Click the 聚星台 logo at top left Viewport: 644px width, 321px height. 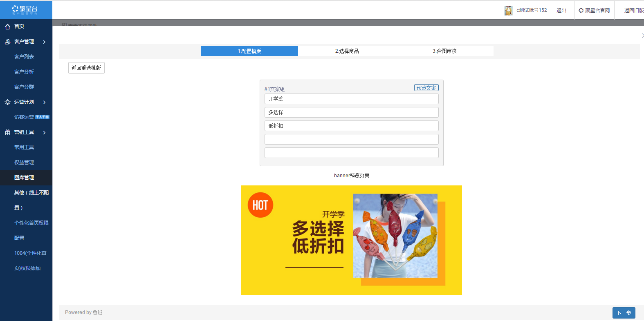tap(25, 10)
